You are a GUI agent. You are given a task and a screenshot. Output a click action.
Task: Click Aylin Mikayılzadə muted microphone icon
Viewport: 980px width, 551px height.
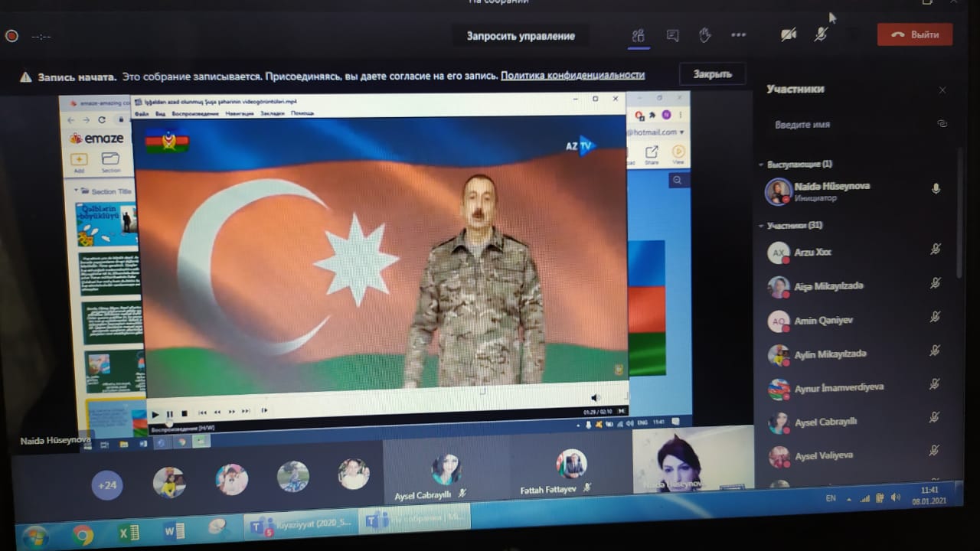click(x=935, y=350)
